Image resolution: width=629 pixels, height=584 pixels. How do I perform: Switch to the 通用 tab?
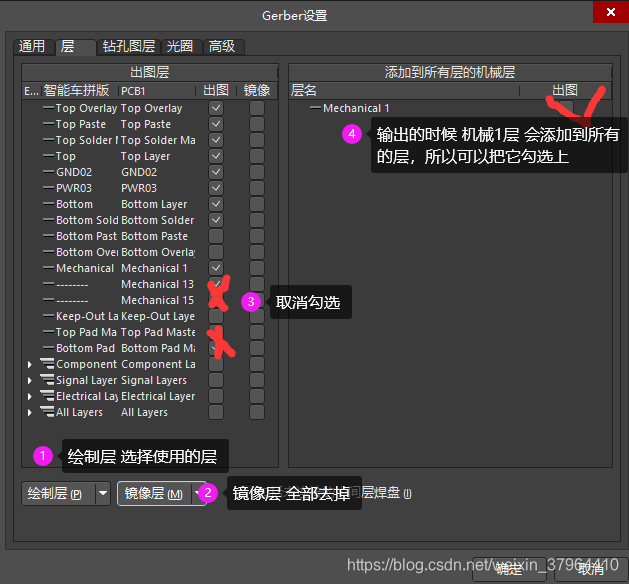point(33,47)
